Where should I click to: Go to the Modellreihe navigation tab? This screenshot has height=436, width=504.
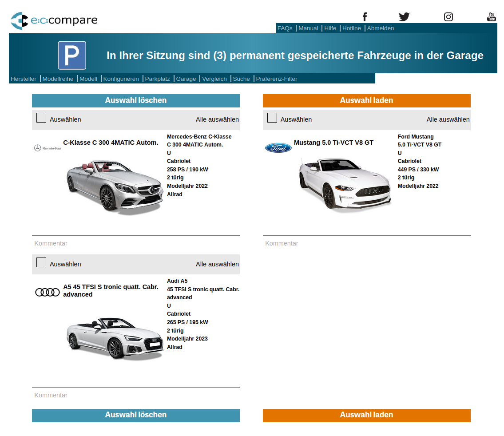[x=58, y=79]
